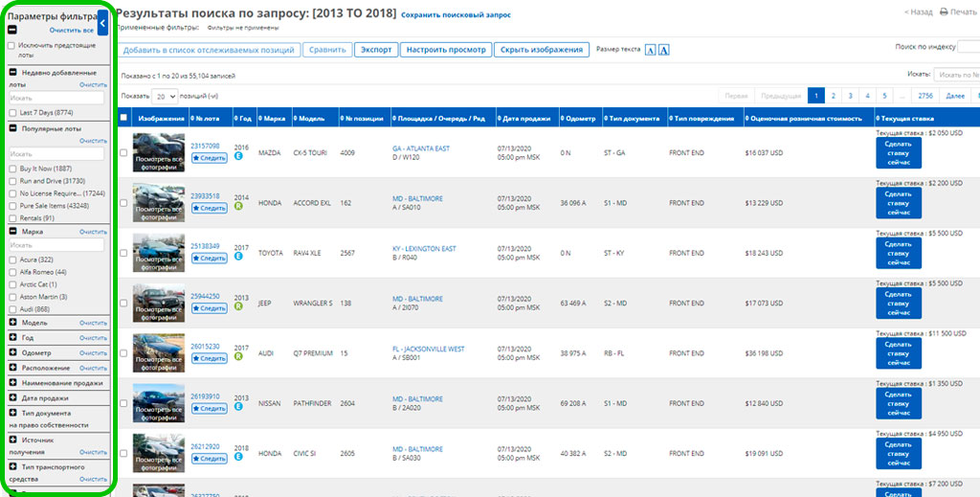Image resolution: width=980 pixels, height=497 pixels.
Task: Click the E badge in the Toyota RAV4 row
Action: pyautogui.click(x=238, y=257)
